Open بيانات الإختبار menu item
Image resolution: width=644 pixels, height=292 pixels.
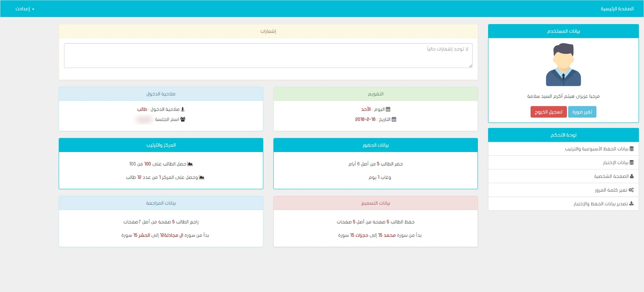563,163
